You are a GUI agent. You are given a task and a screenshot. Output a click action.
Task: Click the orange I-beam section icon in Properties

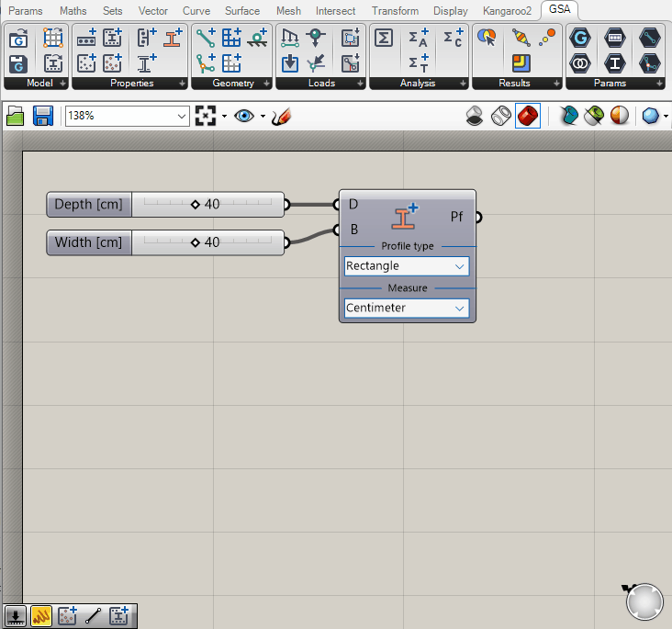172,38
